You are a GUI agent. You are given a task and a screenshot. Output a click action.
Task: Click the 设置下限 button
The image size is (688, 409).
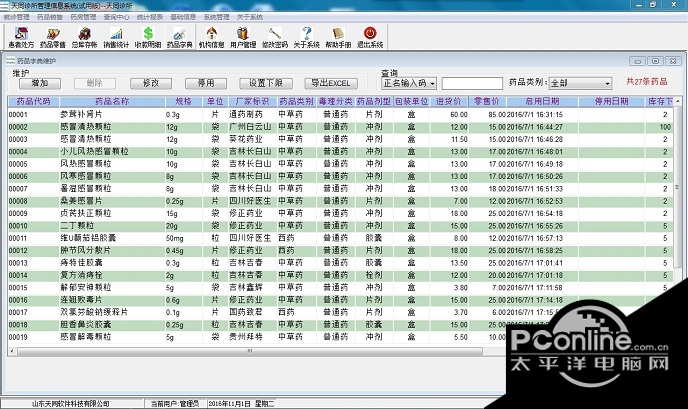click(265, 83)
